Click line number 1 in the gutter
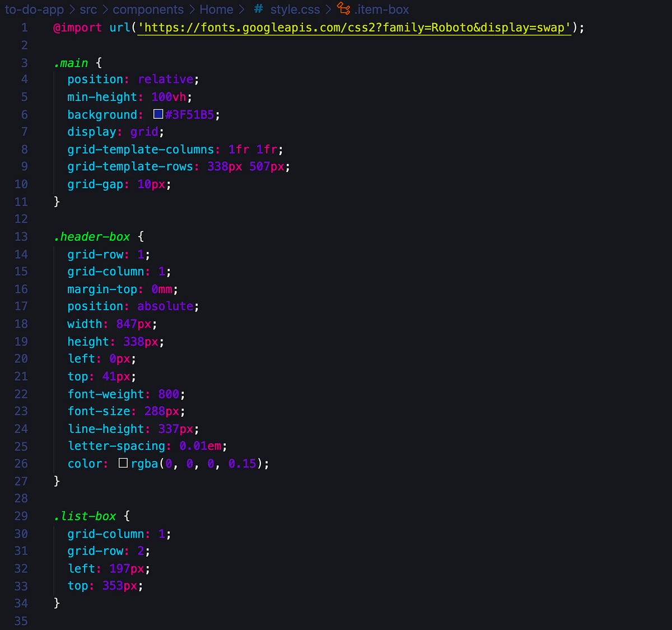Image resolution: width=672 pixels, height=630 pixels. 24,27
